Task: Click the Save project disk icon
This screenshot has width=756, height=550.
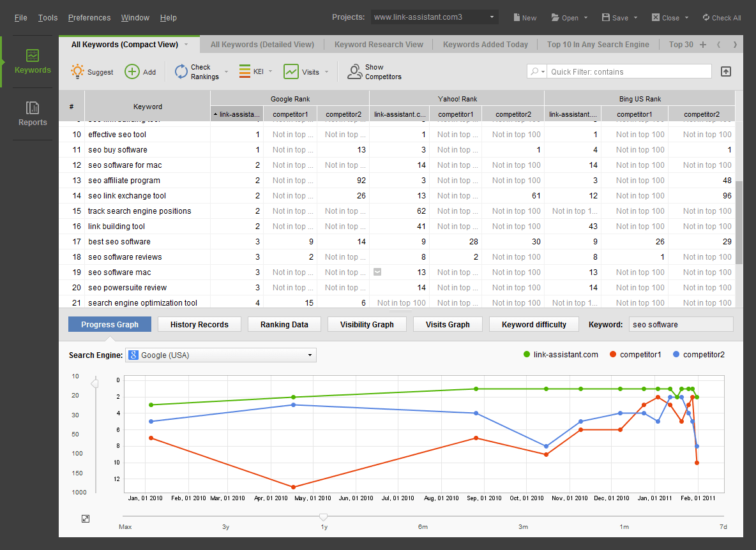Action: pyautogui.click(x=606, y=17)
